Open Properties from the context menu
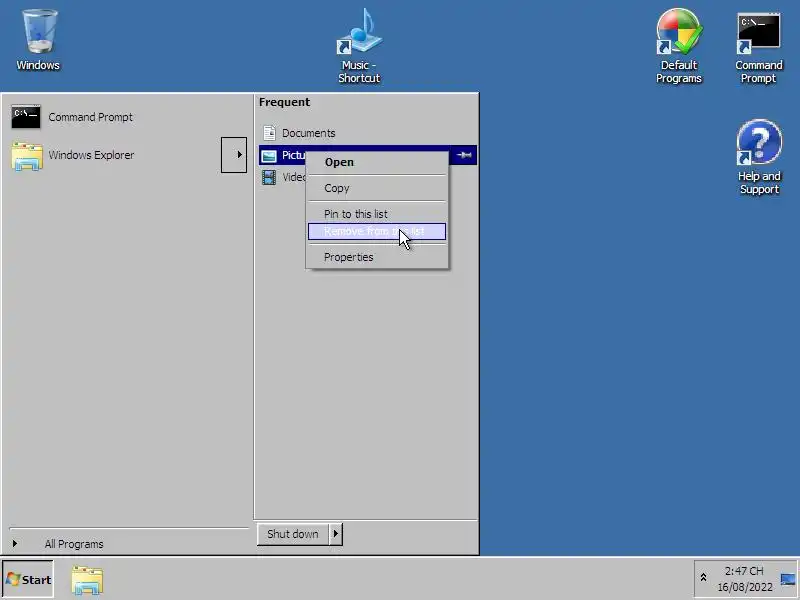 click(377, 257)
